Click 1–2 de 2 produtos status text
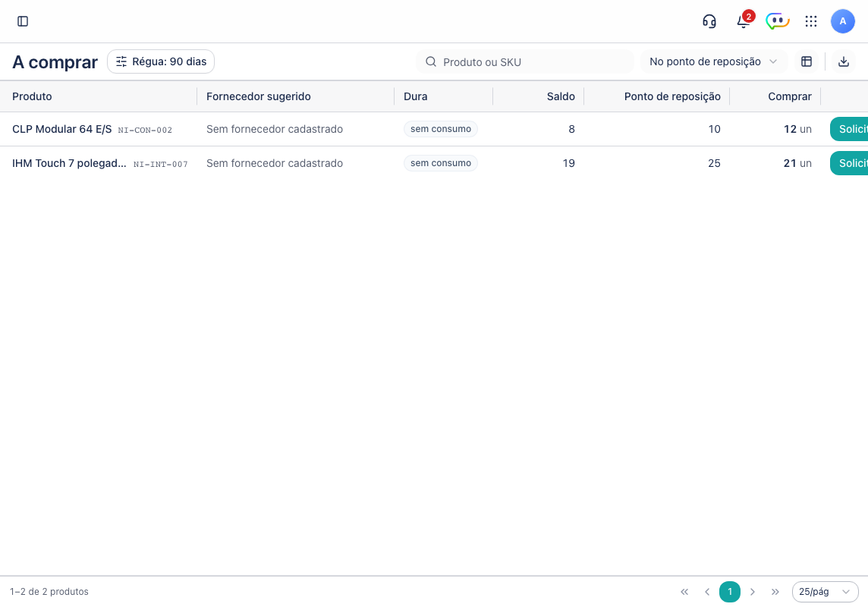Screen dimensions: 868x607 pos(49,592)
